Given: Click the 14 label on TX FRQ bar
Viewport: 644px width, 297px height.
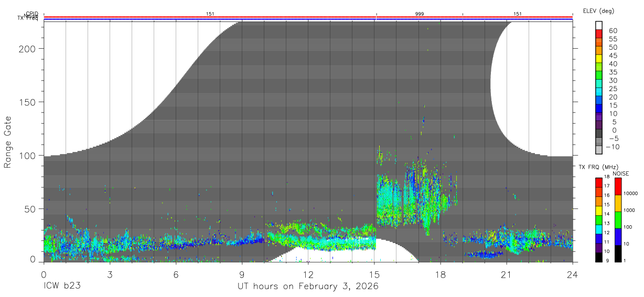Looking at the screenshot, I should pos(607,214).
